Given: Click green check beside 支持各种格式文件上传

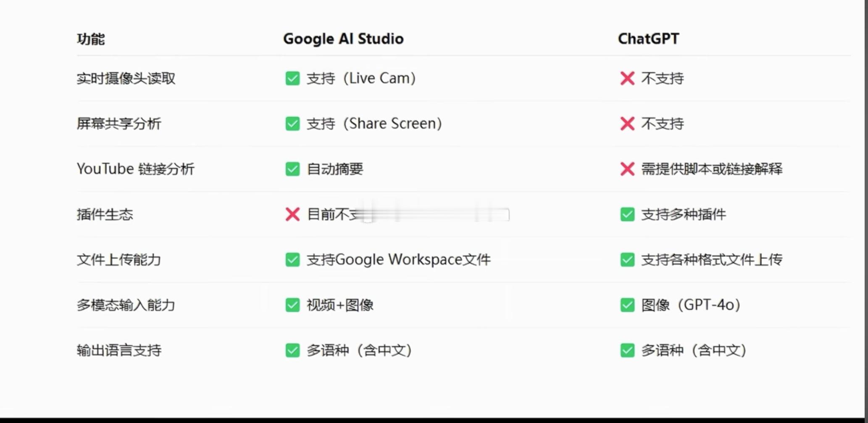Looking at the screenshot, I should 627,259.
